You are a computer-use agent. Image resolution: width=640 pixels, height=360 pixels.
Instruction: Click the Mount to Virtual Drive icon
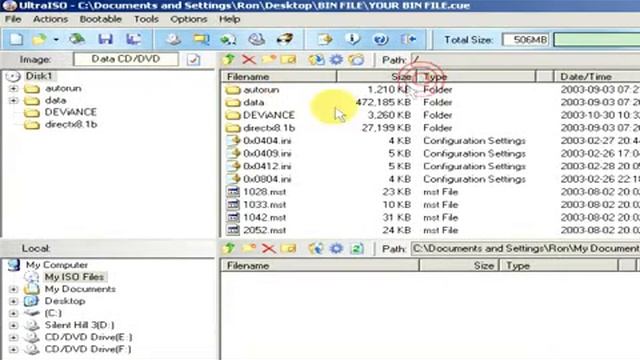click(256, 39)
